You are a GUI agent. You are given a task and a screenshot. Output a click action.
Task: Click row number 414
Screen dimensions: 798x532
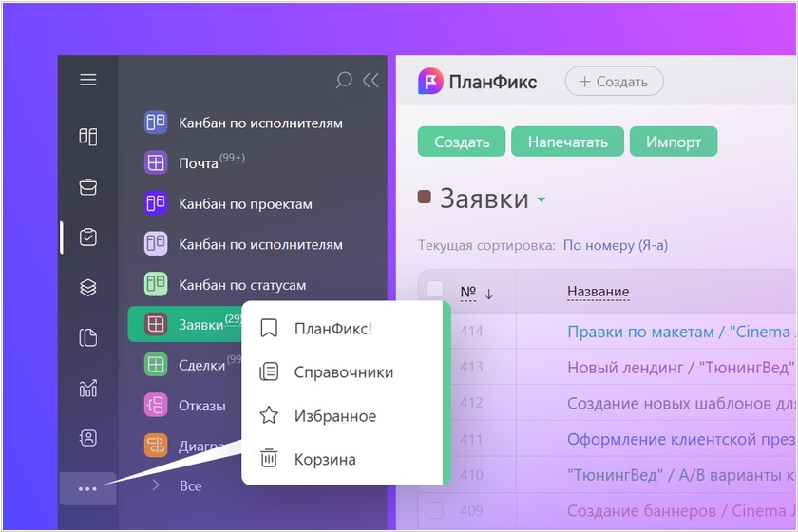471,331
